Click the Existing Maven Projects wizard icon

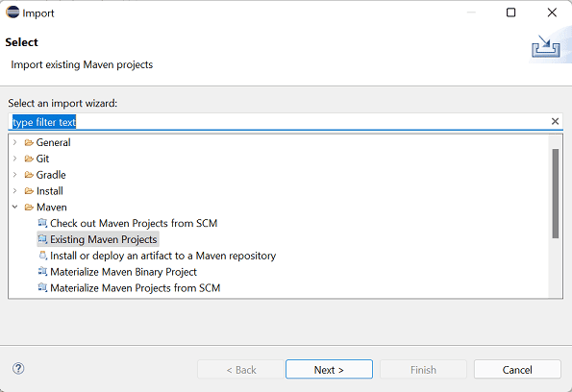pos(42,239)
